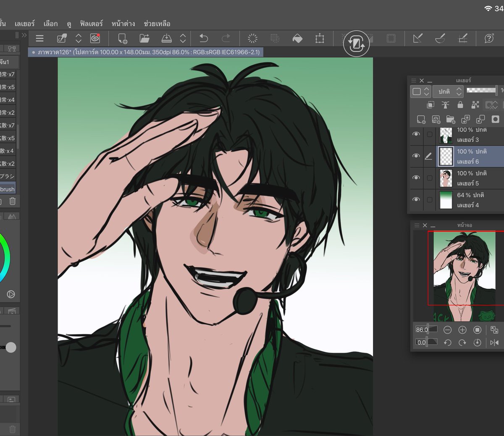Rotate canvas right in navigator
Image resolution: width=504 pixels, height=436 pixels.
462,342
